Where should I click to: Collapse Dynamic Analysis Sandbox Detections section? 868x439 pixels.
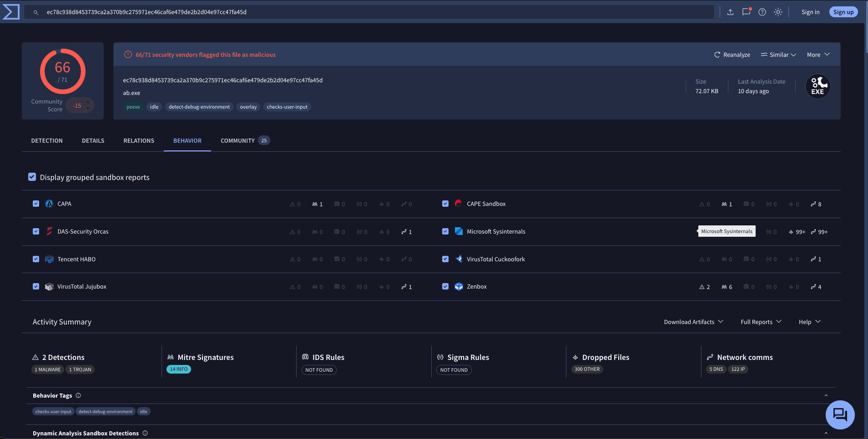(826, 433)
